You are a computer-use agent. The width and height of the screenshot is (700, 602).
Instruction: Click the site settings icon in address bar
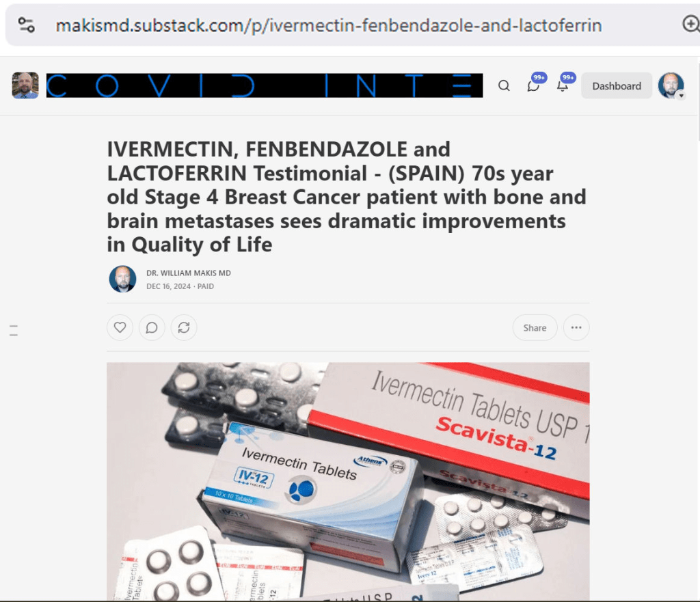pos(26,25)
